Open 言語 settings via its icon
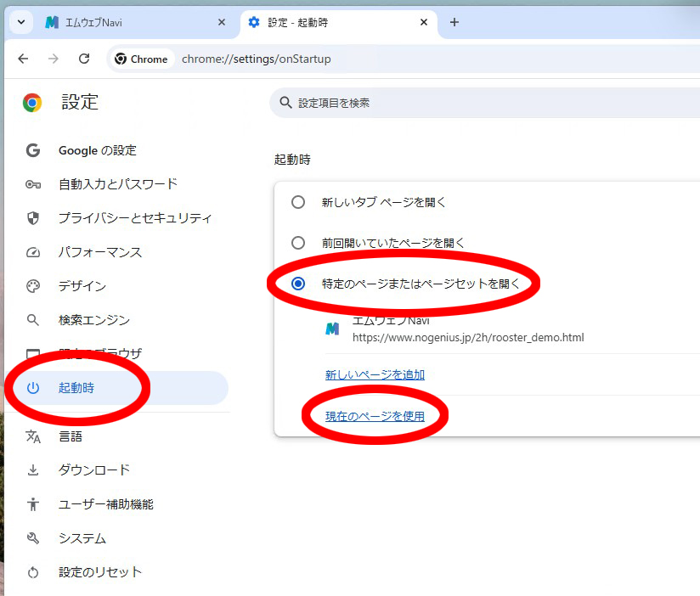Screen dimensions: 700x596 pyautogui.click(x=32, y=436)
